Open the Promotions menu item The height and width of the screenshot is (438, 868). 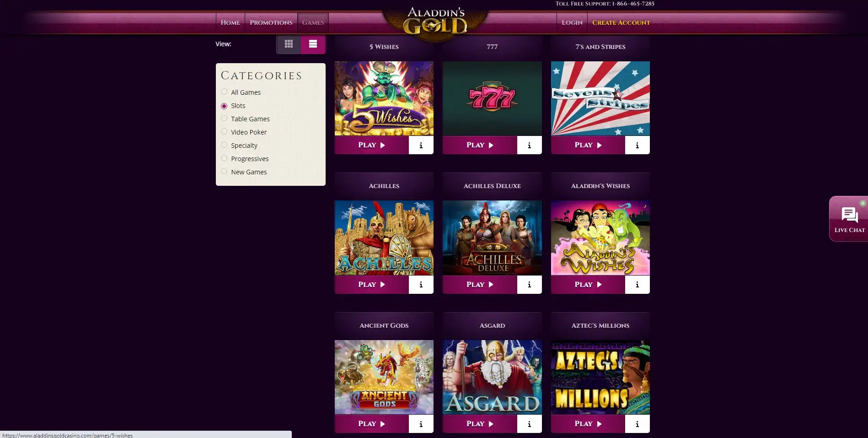point(271,22)
